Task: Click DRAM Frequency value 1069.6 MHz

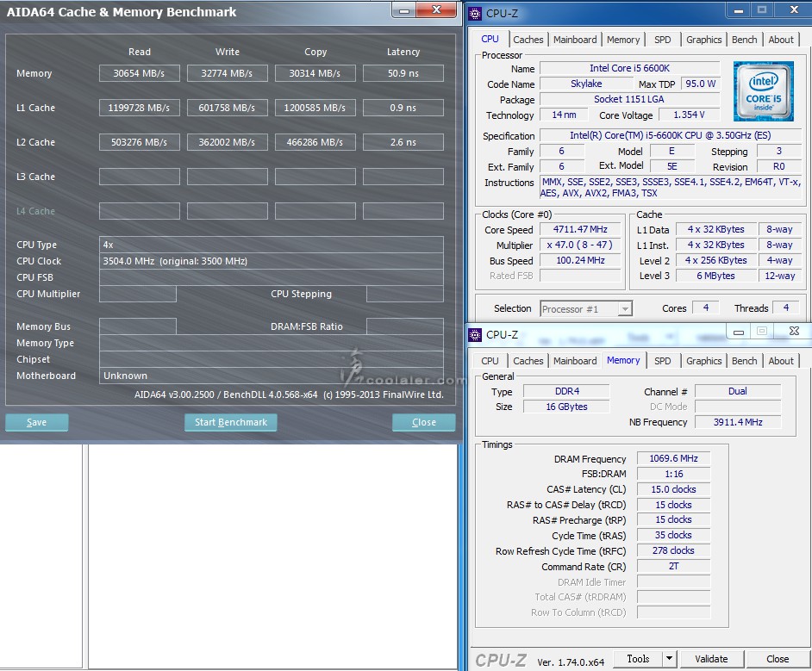Action: tap(673, 458)
